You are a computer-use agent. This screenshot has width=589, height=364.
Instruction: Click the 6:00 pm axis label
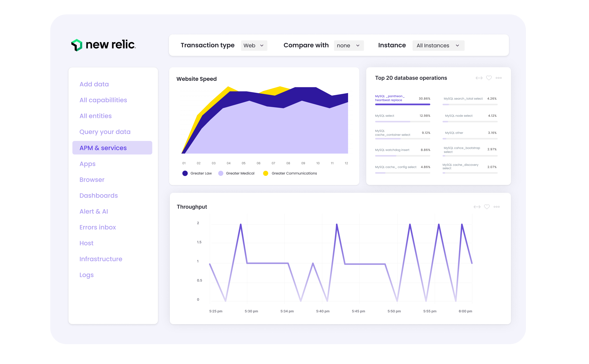coord(465,311)
